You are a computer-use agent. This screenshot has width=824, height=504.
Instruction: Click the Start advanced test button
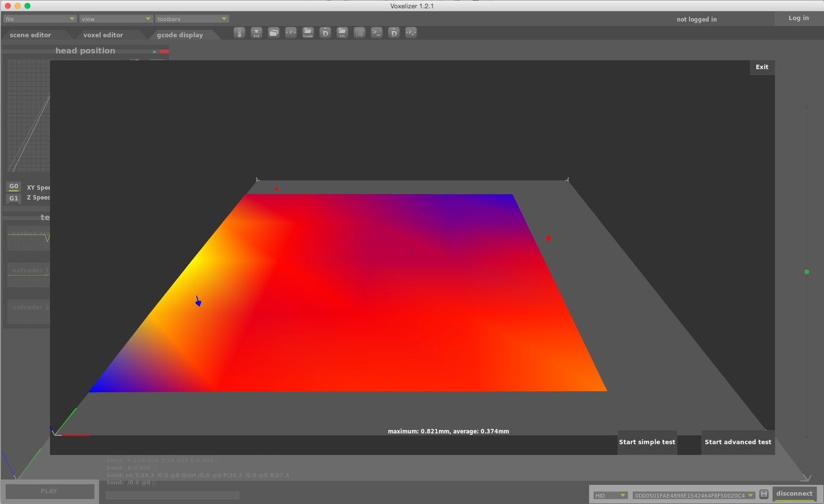(737, 442)
